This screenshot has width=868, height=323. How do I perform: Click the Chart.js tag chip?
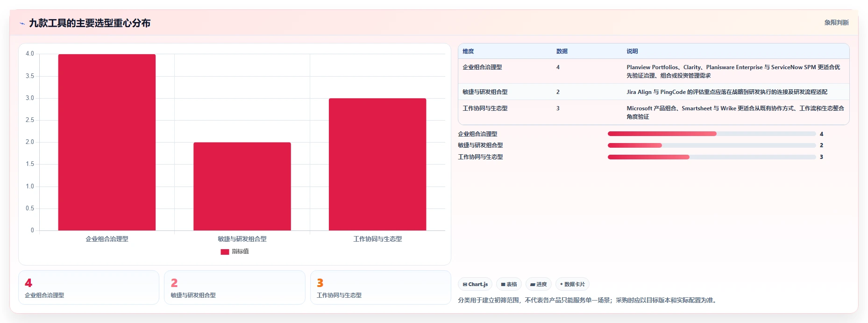pyautogui.click(x=475, y=284)
